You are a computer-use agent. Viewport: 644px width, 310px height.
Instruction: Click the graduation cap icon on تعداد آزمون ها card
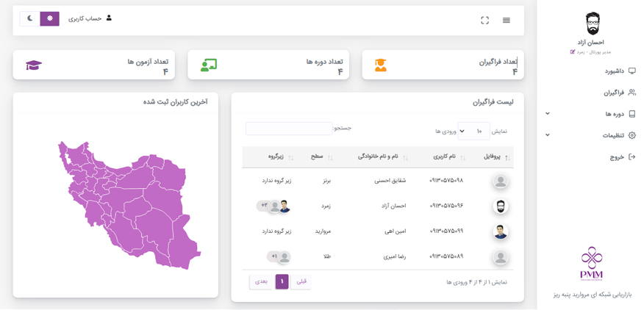point(34,65)
